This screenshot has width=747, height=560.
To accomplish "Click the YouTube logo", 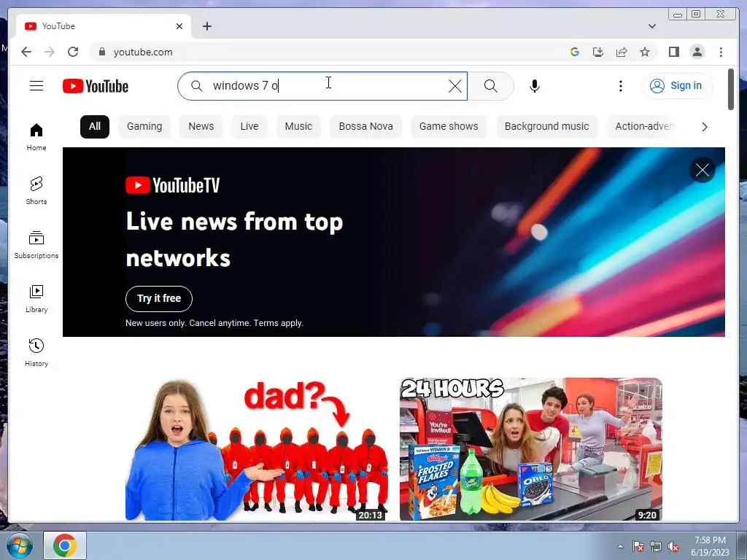I will point(96,86).
